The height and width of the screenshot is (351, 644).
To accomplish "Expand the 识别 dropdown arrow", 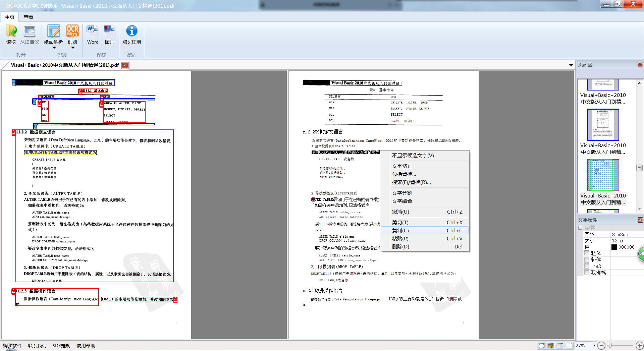I will click(73, 48).
